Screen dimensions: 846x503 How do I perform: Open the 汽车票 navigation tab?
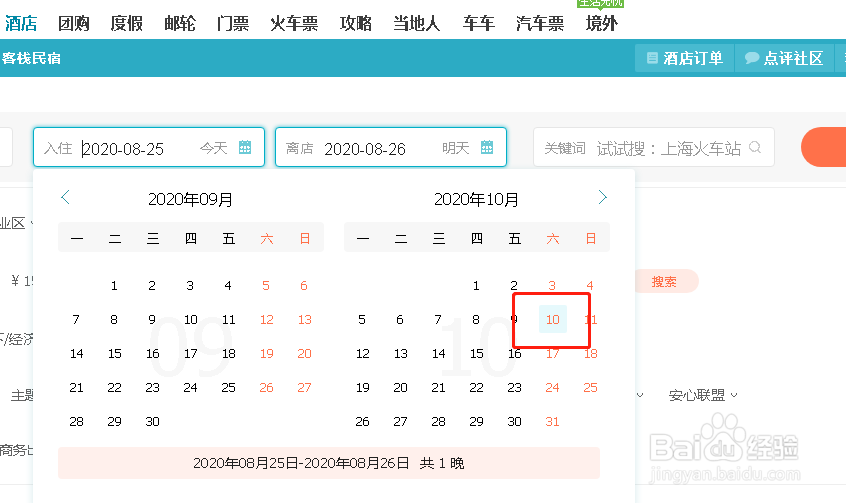point(540,23)
